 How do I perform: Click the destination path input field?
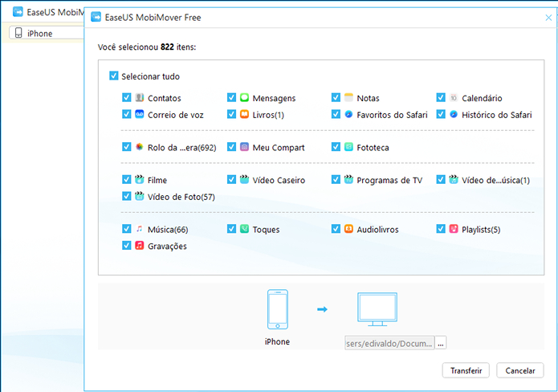(389, 343)
